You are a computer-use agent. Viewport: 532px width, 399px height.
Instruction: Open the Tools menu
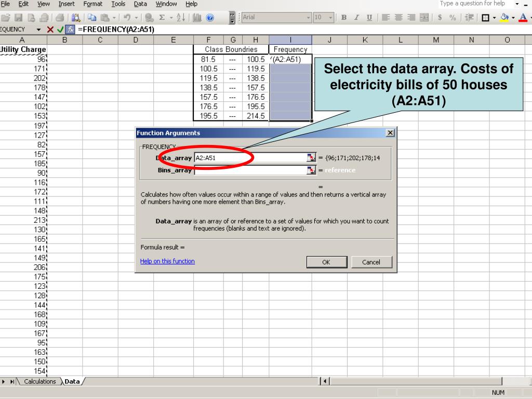(x=118, y=4)
